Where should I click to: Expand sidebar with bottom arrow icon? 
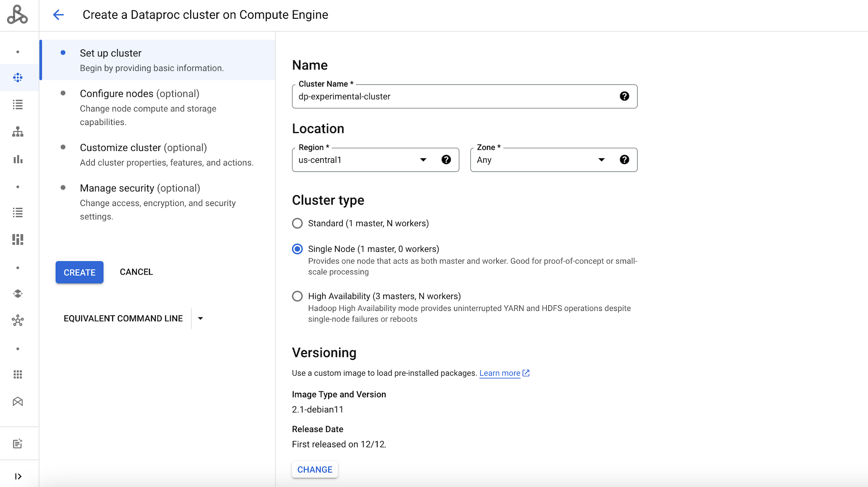(17, 476)
